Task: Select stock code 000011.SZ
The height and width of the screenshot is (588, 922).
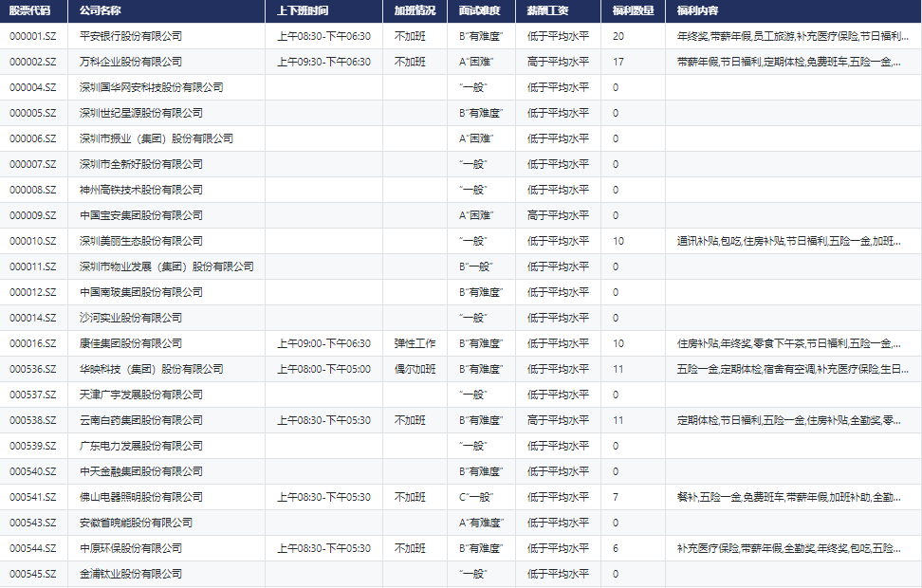Action: click(x=33, y=266)
